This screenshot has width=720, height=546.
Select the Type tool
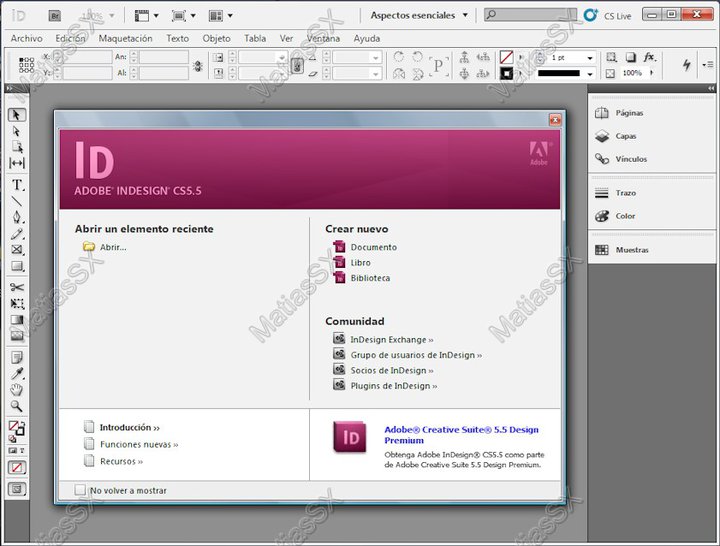pyautogui.click(x=17, y=185)
